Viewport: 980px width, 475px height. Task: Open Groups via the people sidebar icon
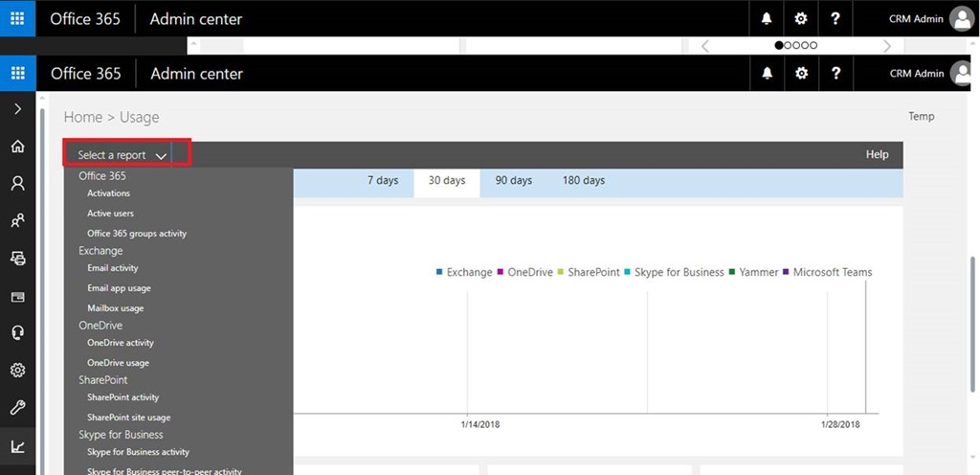coord(17,221)
